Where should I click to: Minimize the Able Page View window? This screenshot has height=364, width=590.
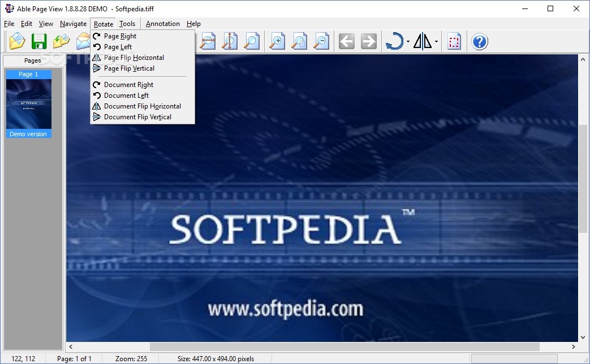(x=526, y=8)
